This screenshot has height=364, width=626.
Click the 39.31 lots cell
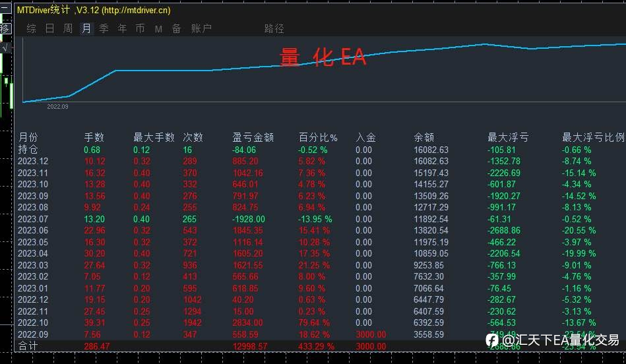94,322
